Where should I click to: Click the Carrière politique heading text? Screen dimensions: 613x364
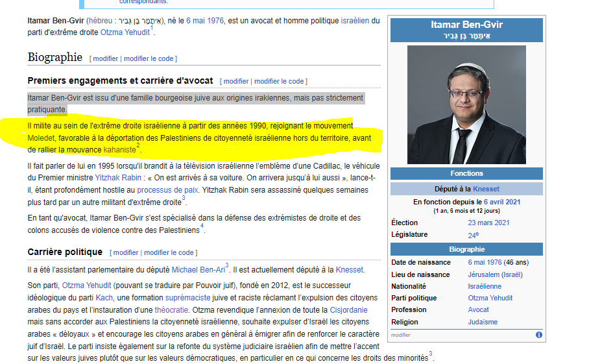[65, 252]
